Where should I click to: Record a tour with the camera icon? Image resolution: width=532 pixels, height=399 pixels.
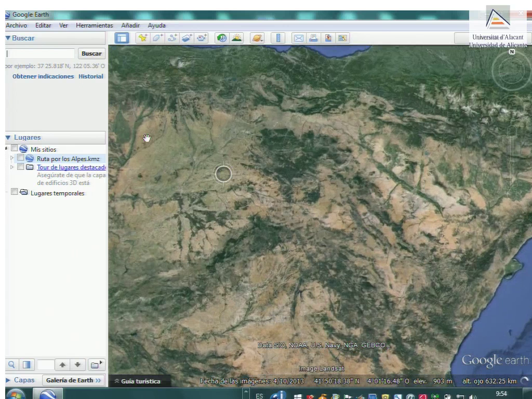202,38
